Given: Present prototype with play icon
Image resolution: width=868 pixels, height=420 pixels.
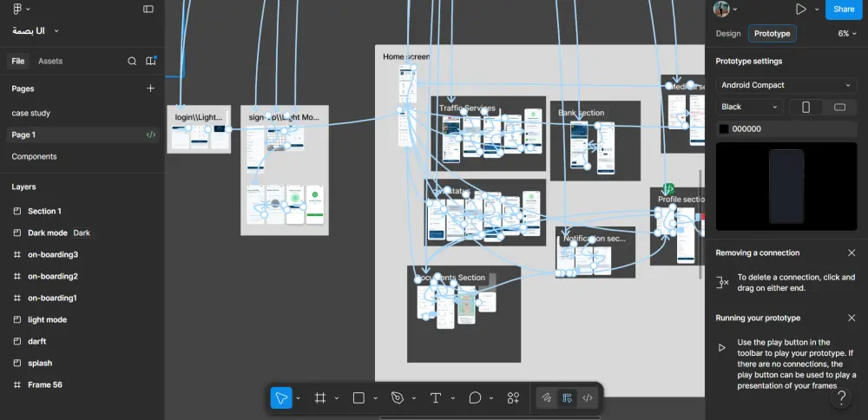Looking at the screenshot, I should pos(800,9).
